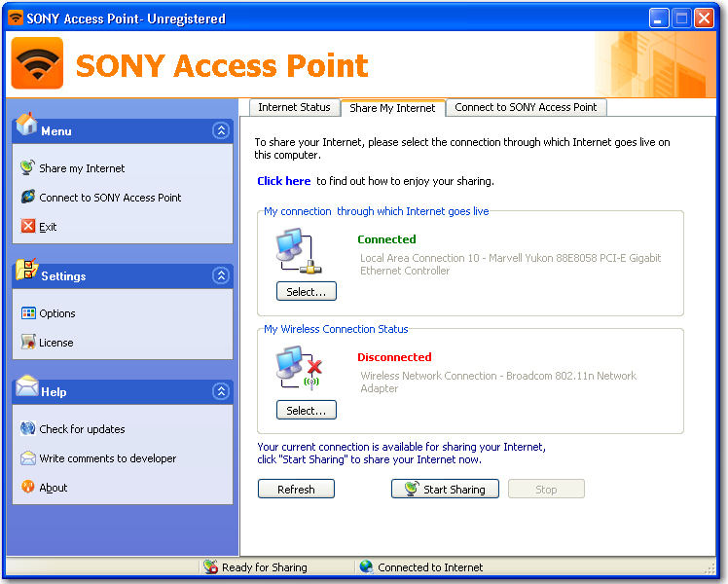
Task: Click the Help panel envelope icon
Action: (27, 385)
